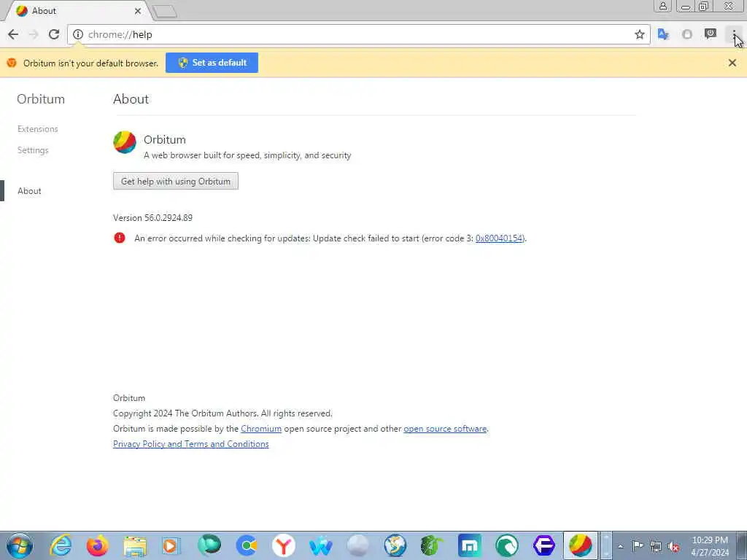Close the About tab
The height and width of the screenshot is (560, 747).
coord(138,10)
